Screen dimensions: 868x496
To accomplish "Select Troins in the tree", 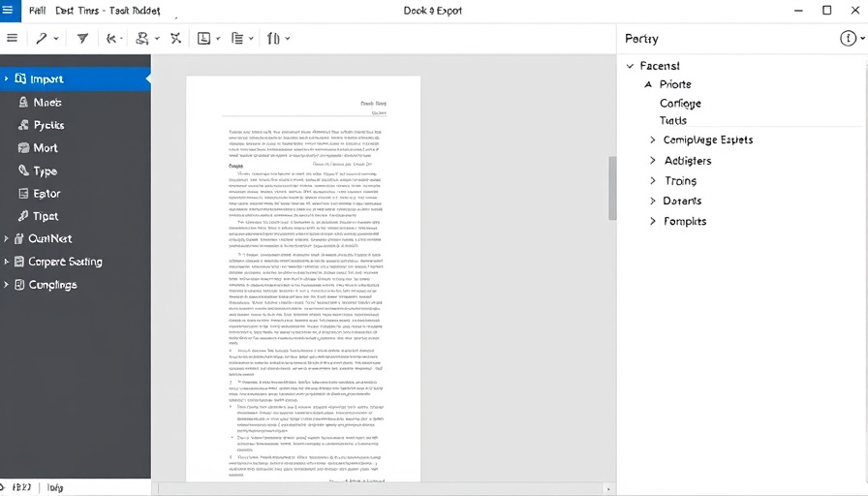I will point(680,181).
